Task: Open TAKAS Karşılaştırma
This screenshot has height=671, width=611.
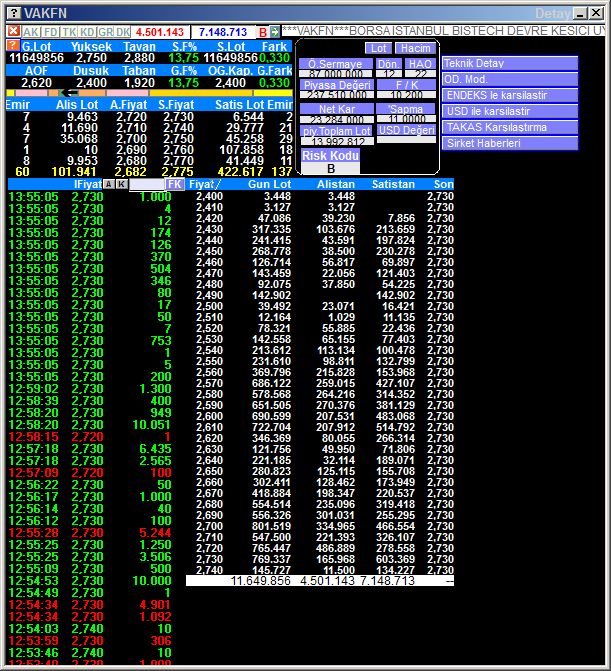Action: point(510,127)
